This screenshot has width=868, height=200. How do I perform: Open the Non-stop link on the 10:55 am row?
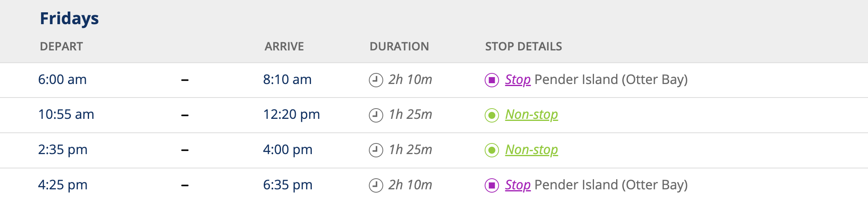pos(532,114)
